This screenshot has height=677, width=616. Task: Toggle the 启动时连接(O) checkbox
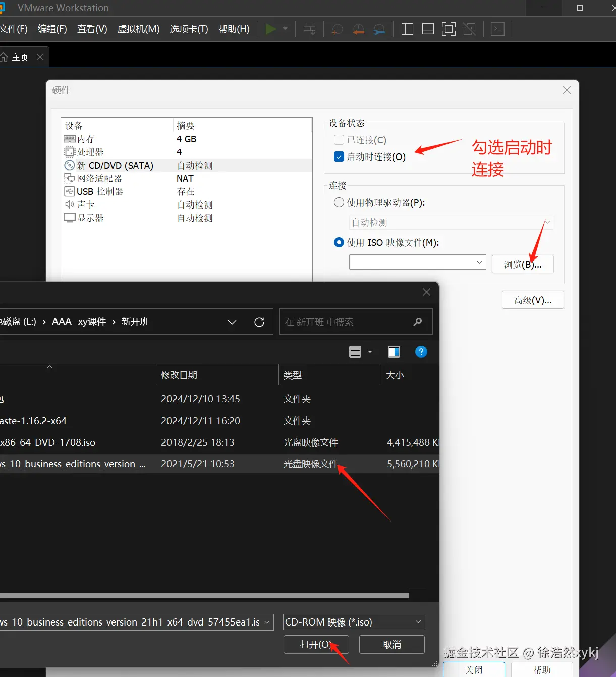click(339, 157)
